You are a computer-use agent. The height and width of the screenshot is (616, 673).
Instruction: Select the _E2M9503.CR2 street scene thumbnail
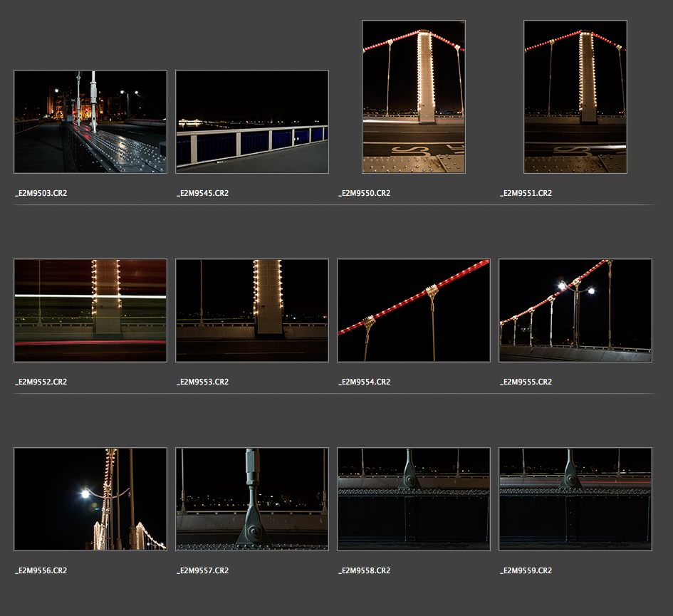tap(90, 122)
